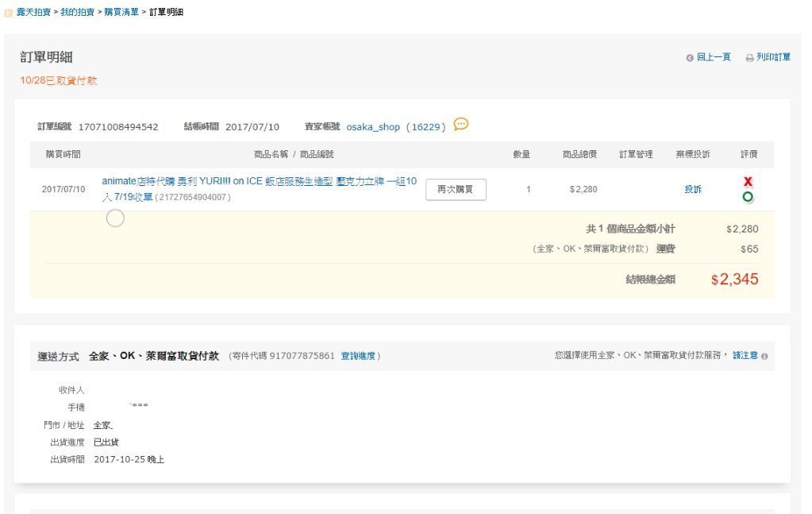Click the info icon next to 請注意
Screen dimensions: 812x514
tap(764, 356)
